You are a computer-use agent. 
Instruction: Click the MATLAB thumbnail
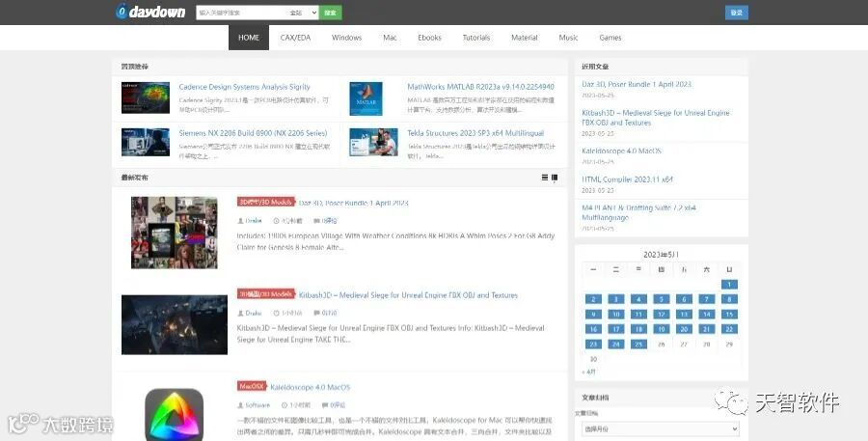tap(366, 98)
